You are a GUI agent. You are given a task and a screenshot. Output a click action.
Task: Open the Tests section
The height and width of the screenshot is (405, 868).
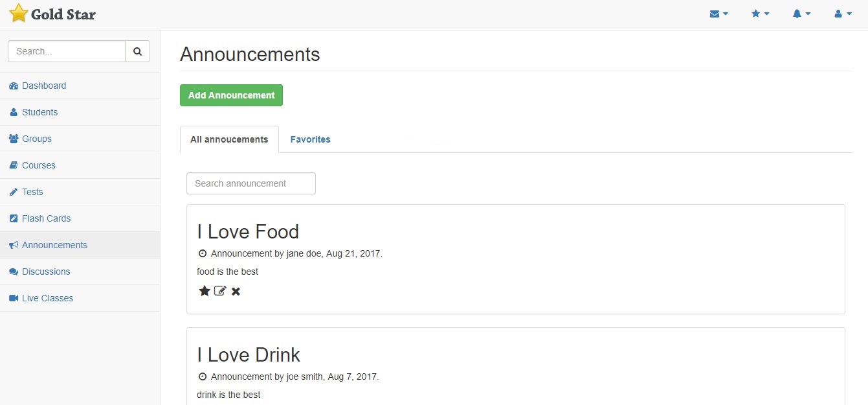pyautogui.click(x=32, y=192)
